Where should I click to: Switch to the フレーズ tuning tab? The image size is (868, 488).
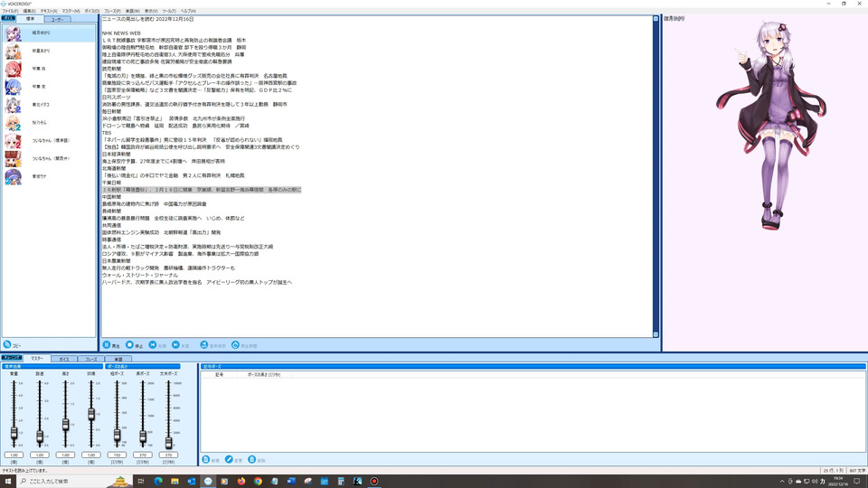(x=90, y=359)
